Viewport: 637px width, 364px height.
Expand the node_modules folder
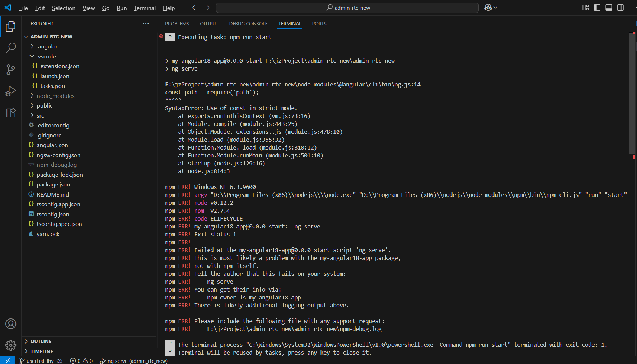point(32,96)
